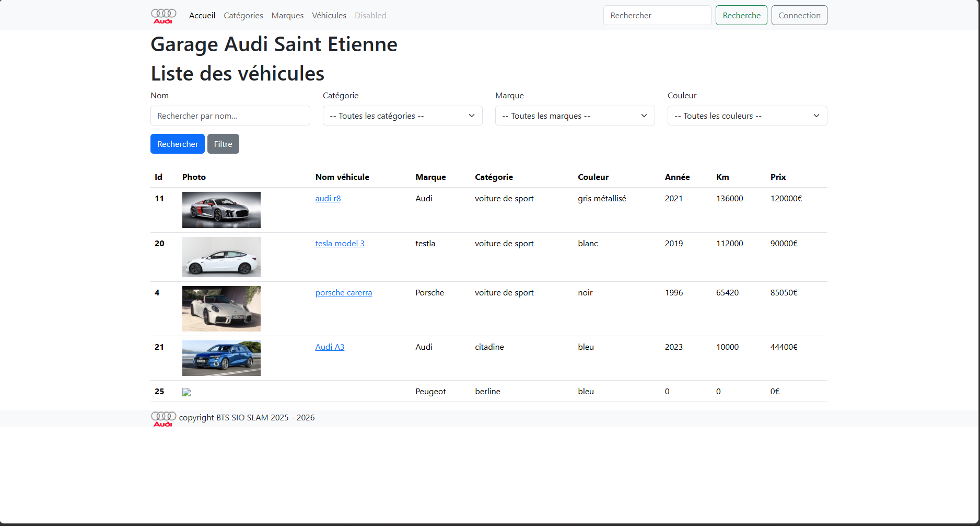980x526 pixels.
Task: Click the Rechercher par nom field
Action: tap(230, 116)
